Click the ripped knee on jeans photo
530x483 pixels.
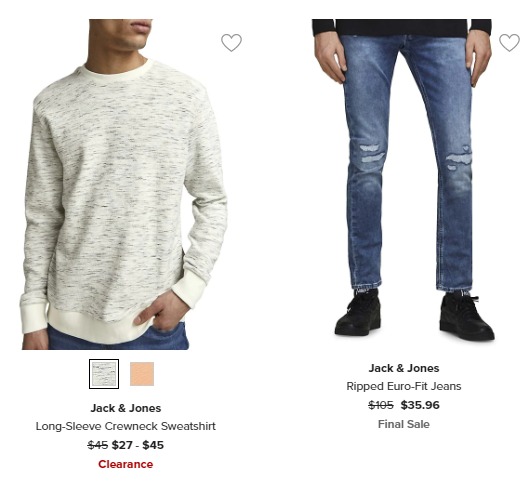coord(372,153)
